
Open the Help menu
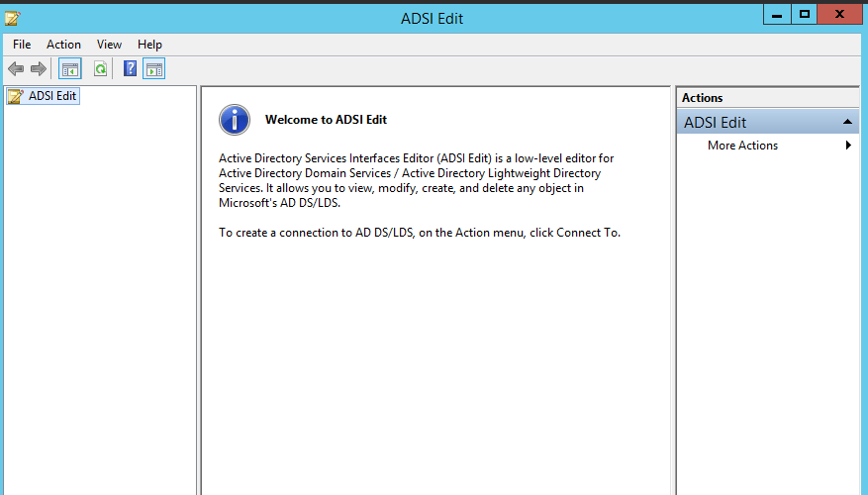tap(149, 45)
